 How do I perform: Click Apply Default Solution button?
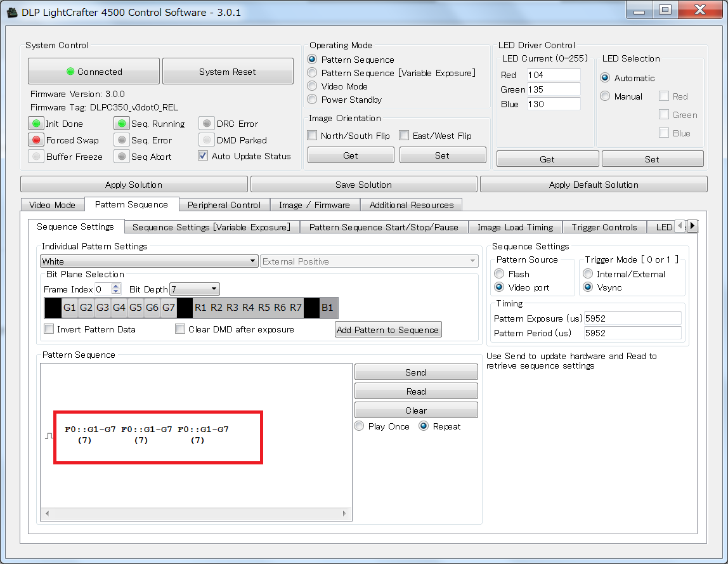click(x=594, y=185)
